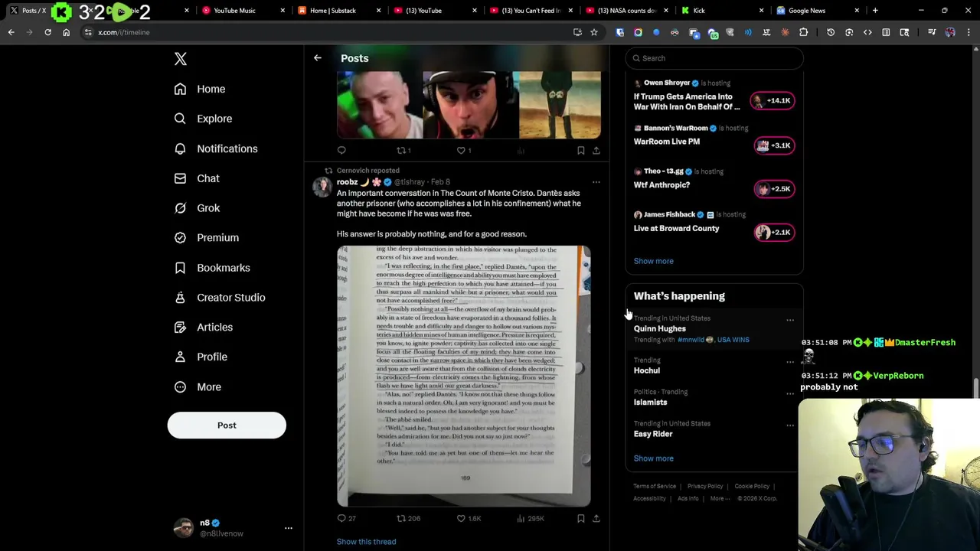Screen dimensions: 980x551
Task: Open options menu on roobz post
Action: 596,182
